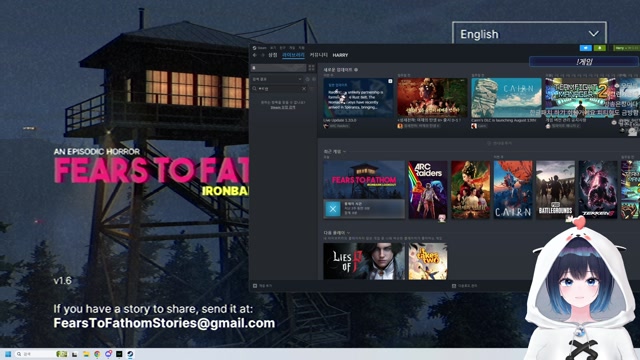
Task: Open the Steam store tab next to back arrows
Action: [x=273, y=55]
